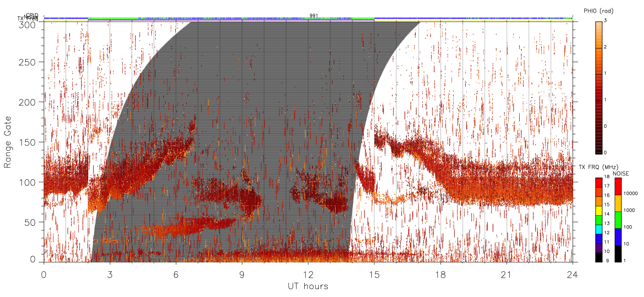Click the 50 tick on Range Gate axis
Viewport: 644px width, 297px height.
pos(31,222)
